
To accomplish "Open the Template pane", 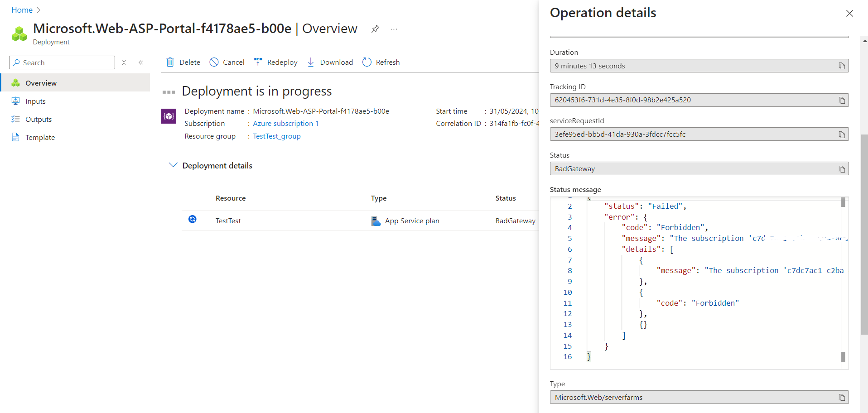I will 40,137.
